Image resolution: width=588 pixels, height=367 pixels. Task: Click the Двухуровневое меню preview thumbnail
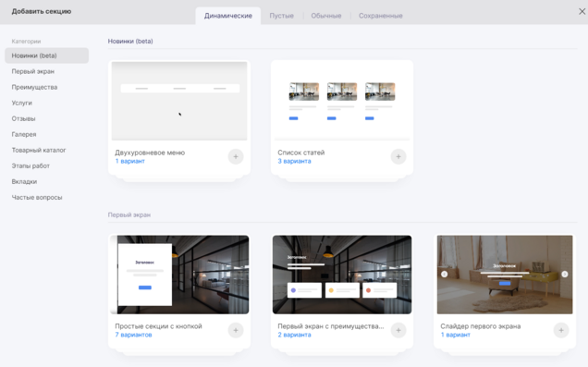click(x=179, y=101)
